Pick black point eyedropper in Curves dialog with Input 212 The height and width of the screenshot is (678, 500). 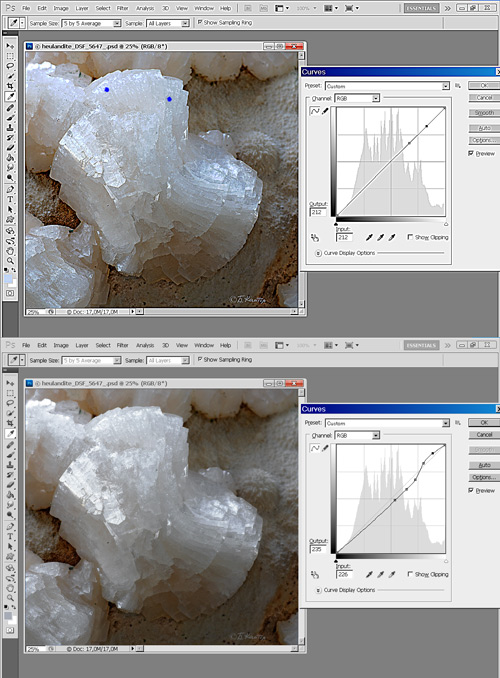pyautogui.click(x=369, y=237)
